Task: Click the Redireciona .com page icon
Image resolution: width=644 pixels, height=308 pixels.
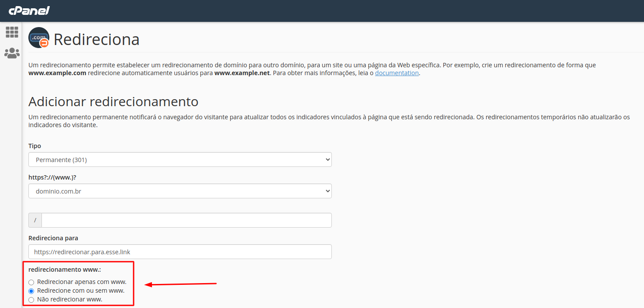Action: (x=39, y=38)
